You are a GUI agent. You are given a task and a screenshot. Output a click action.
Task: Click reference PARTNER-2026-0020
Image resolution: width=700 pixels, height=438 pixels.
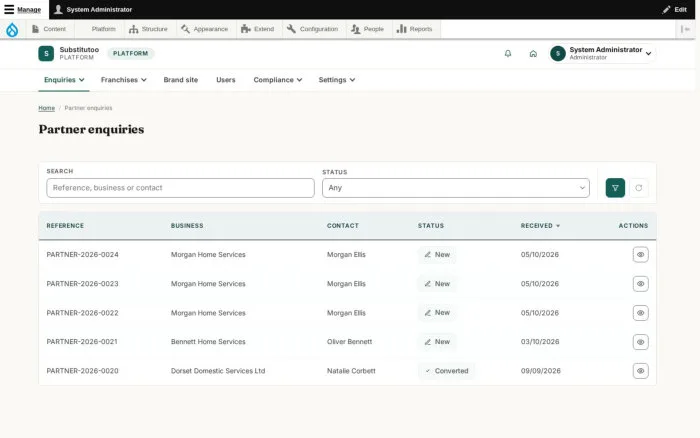pyautogui.click(x=83, y=371)
